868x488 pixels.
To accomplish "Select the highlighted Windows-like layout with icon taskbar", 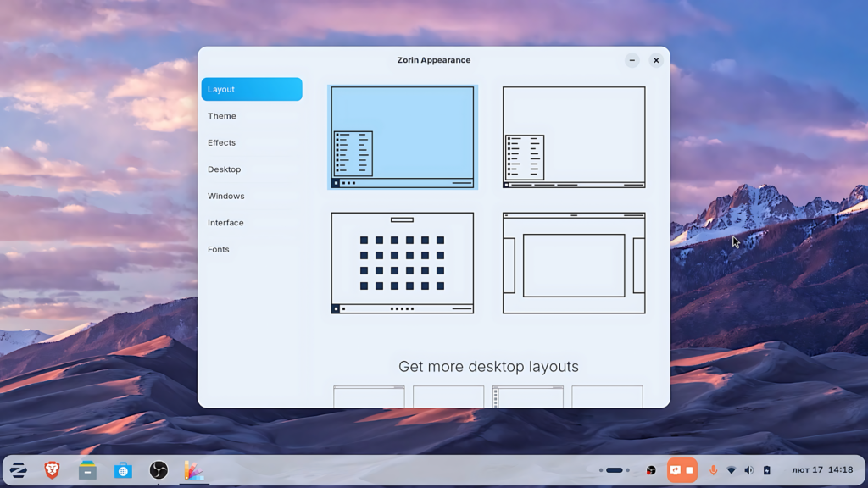I will coord(403,137).
